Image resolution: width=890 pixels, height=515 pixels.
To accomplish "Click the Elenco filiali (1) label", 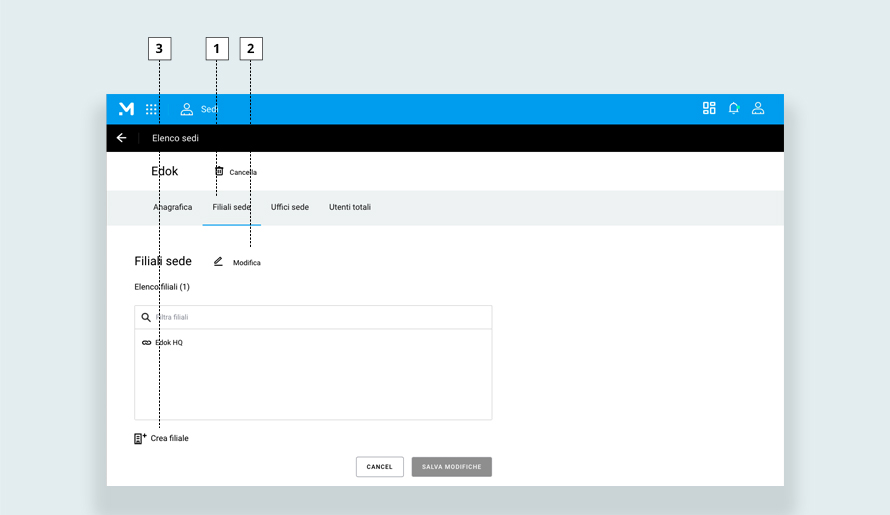I will coord(162,287).
